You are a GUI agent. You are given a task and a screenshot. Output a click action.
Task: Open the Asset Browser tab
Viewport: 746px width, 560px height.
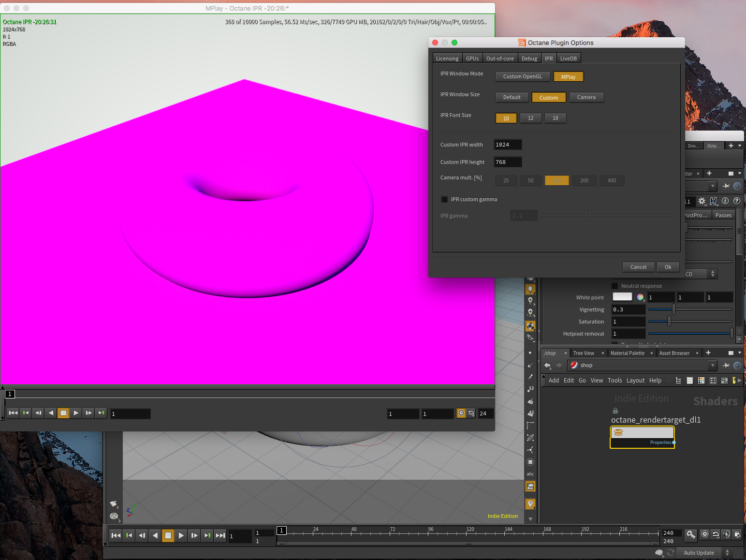[x=674, y=353]
